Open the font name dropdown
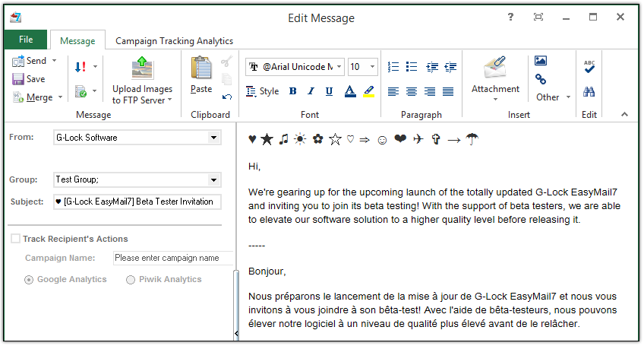 (x=339, y=67)
